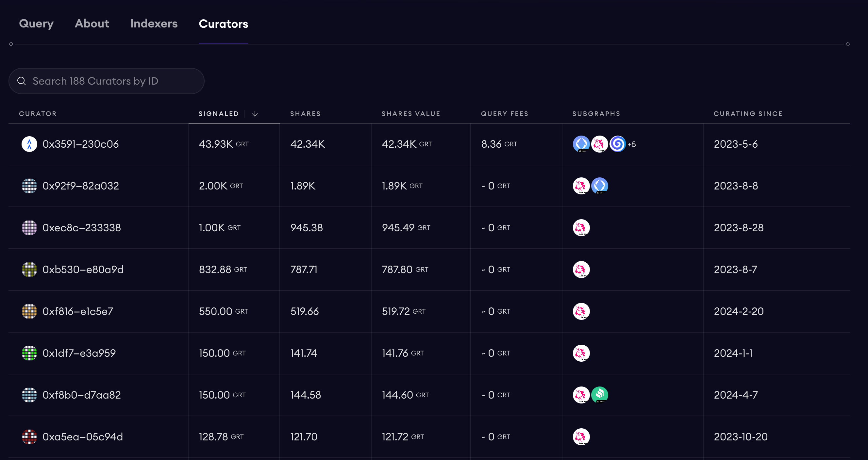Click unicorn subgraph icon in 0xf816–e1c5e7 row
Screen dimensions: 868x460
[581, 311]
